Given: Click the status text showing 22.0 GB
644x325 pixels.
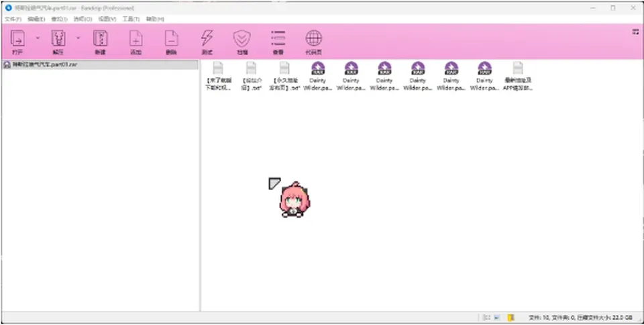Looking at the screenshot, I should (581, 318).
